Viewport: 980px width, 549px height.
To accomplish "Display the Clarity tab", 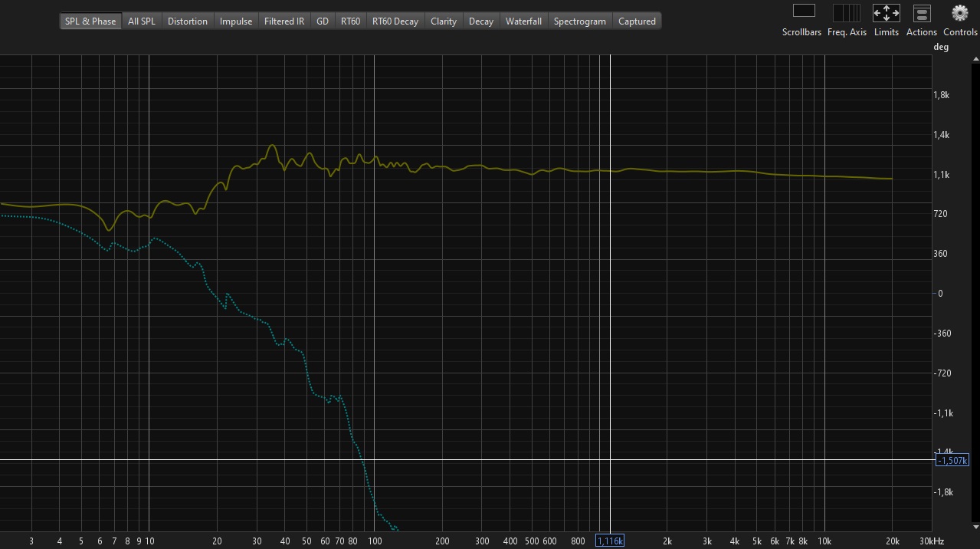I will (x=444, y=21).
